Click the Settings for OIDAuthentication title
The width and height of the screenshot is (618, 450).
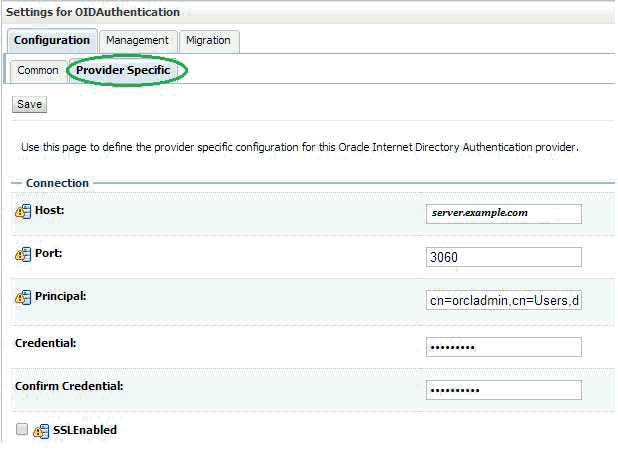(93, 12)
